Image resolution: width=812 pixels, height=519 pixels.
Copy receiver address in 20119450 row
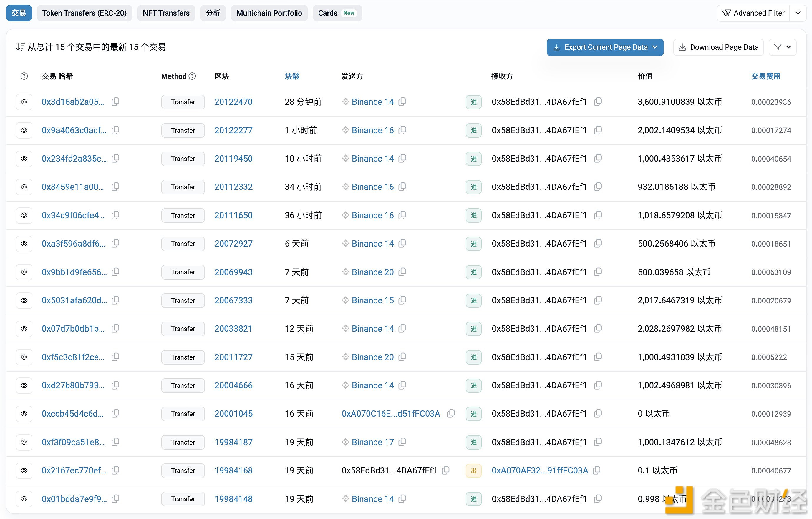(x=598, y=158)
